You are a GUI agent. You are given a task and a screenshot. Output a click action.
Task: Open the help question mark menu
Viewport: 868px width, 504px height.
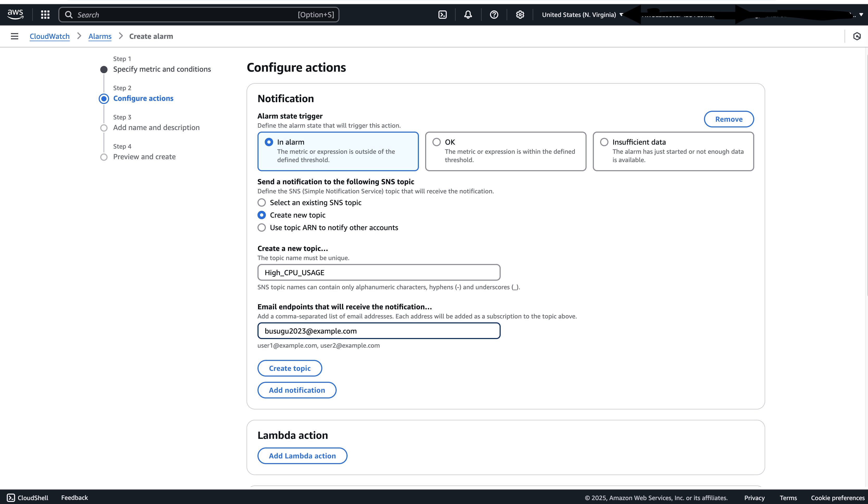click(494, 15)
